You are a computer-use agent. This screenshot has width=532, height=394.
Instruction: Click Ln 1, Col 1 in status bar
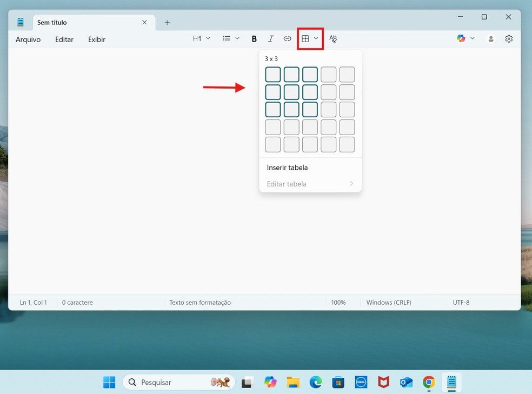coord(34,303)
